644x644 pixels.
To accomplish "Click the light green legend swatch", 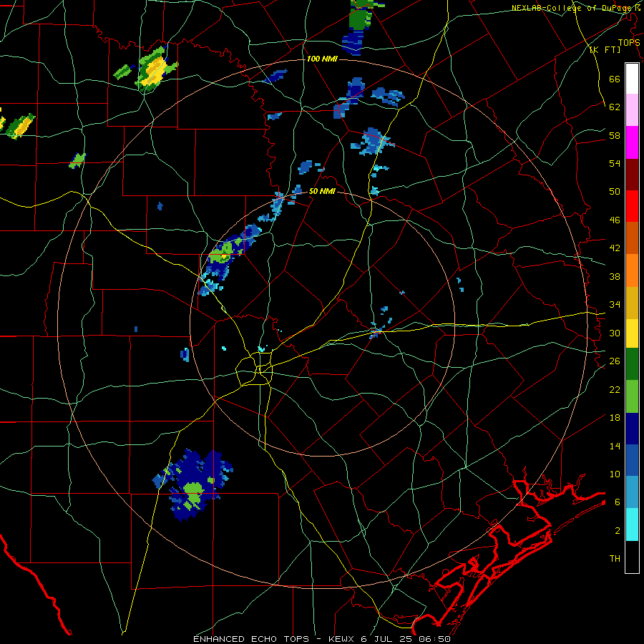I will click(632, 396).
